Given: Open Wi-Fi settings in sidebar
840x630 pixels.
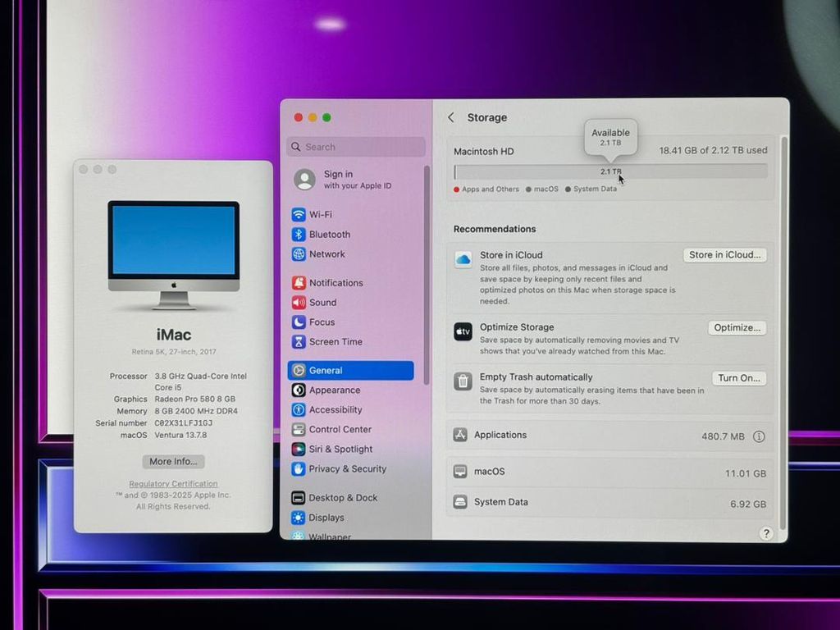Looking at the screenshot, I should point(320,214).
